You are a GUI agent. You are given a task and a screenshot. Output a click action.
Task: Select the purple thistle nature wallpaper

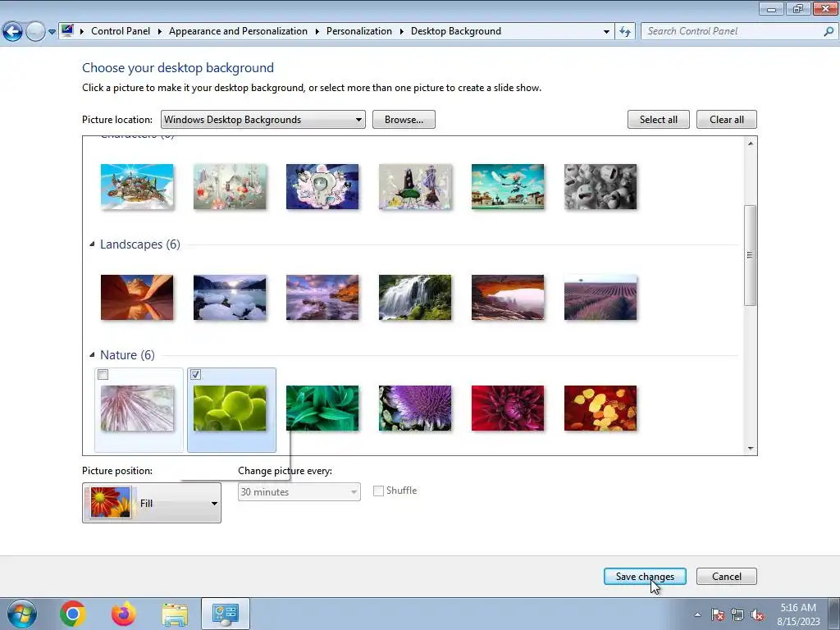point(415,409)
